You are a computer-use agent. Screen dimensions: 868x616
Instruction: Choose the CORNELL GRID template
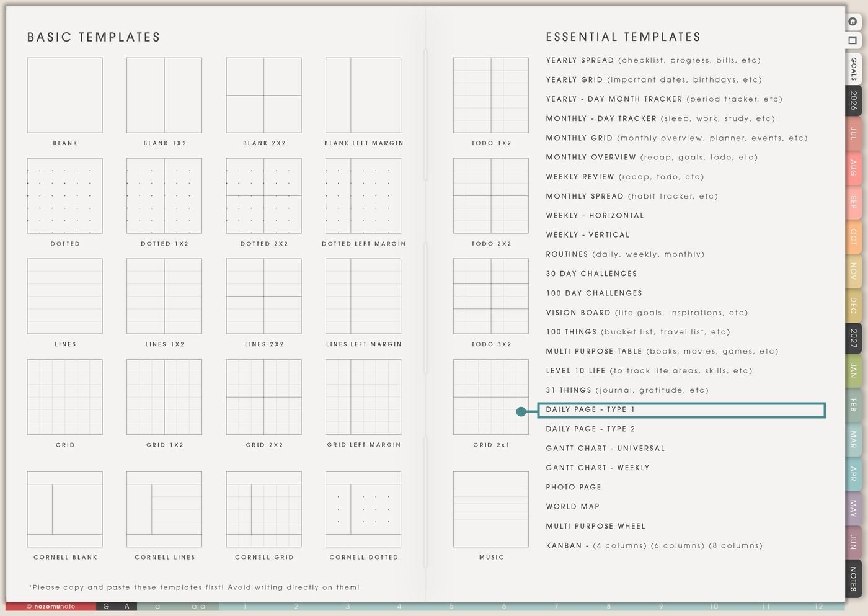[x=264, y=509]
